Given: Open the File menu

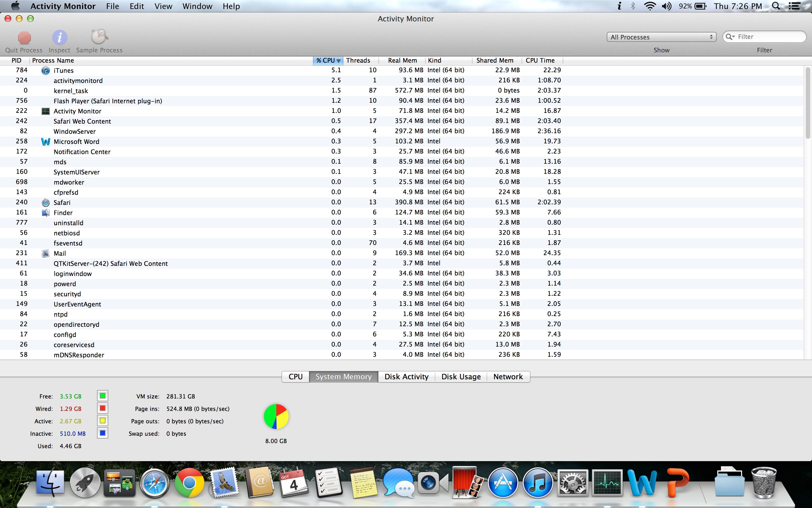Looking at the screenshot, I should point(112,6).
